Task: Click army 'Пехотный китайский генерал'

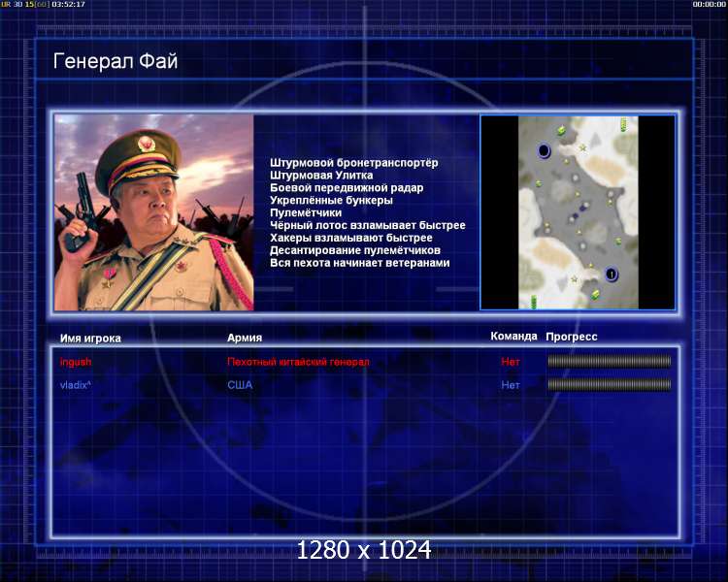Action: (298, 362)
